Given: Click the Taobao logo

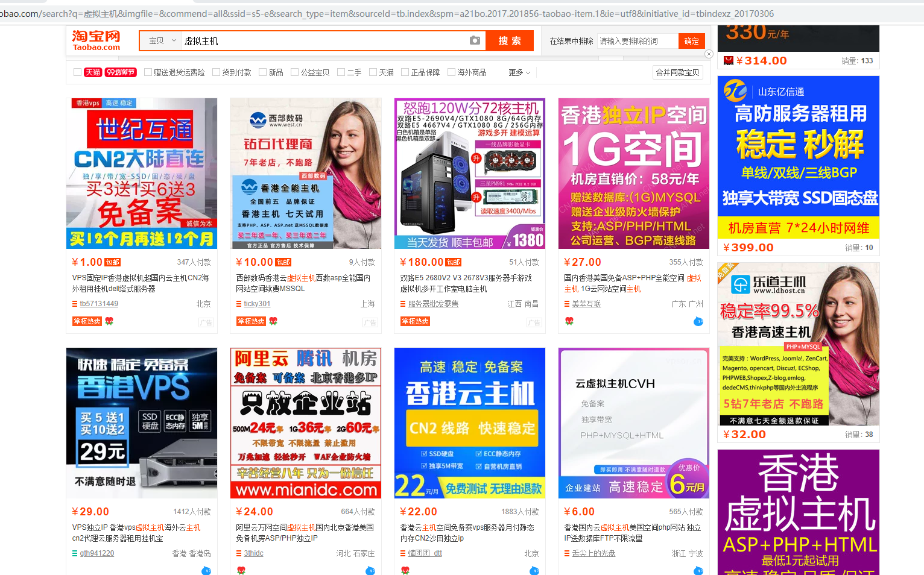Looking at the screenshot, I should point(97,40).
